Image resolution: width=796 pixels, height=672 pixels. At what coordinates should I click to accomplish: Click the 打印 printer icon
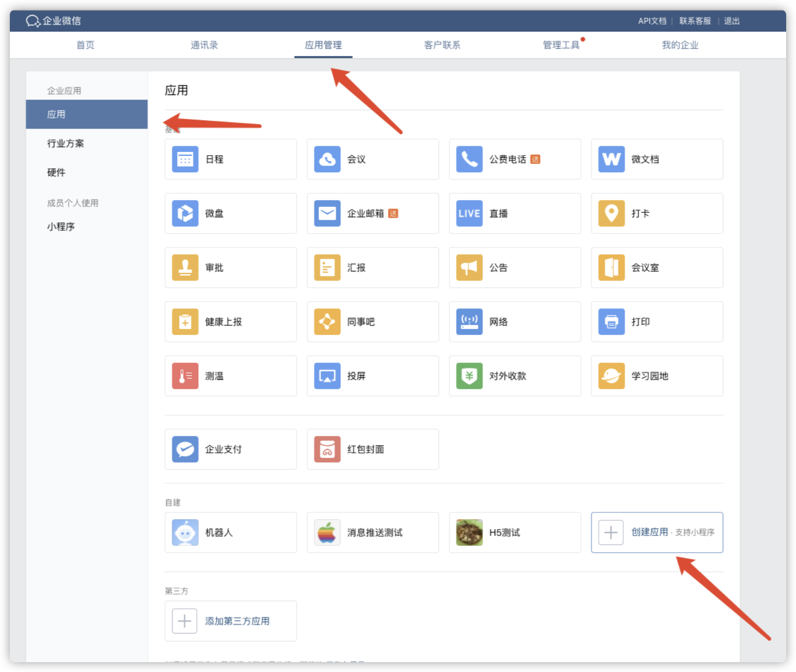[x=611, y=322]
